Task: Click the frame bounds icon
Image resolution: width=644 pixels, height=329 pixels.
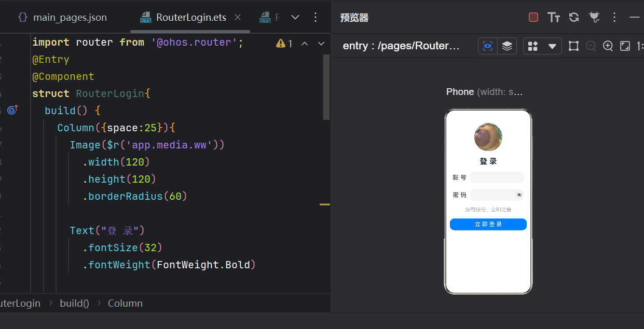Action: pyautogui.click(x=573, y=46)
